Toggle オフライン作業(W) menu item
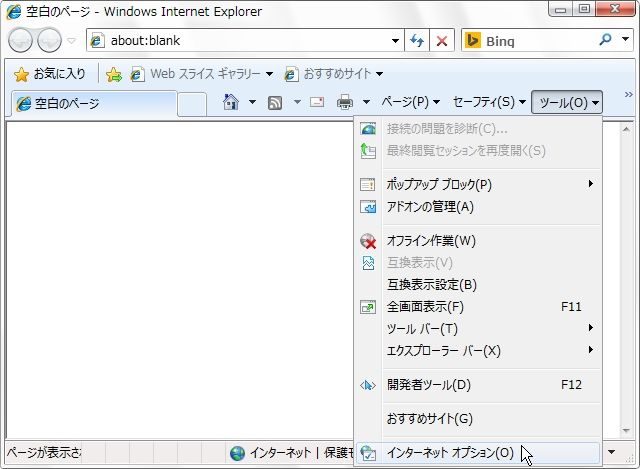 478,241
